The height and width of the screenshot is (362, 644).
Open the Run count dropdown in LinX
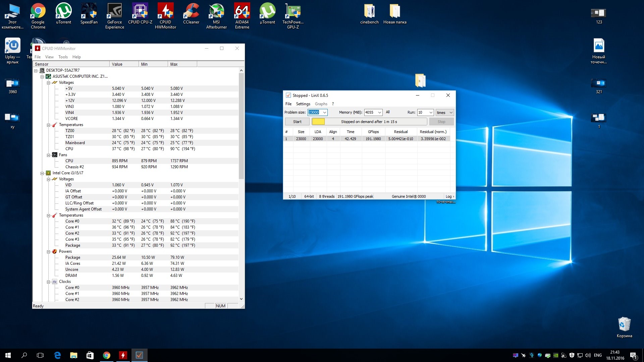431,113
